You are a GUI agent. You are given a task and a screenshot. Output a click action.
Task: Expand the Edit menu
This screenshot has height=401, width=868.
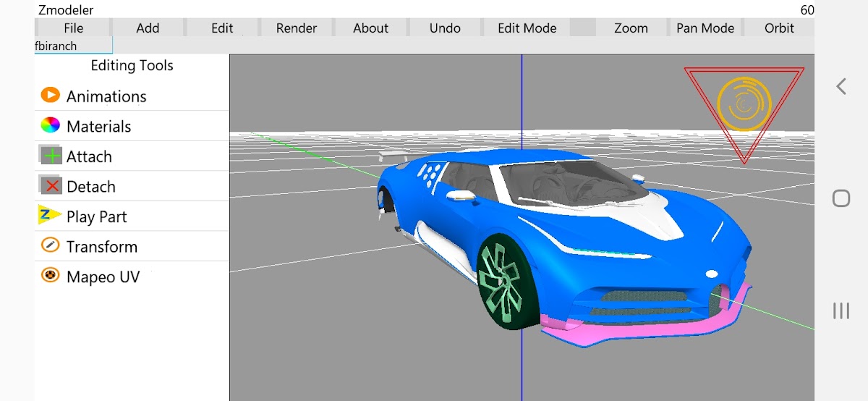point(222,28)
